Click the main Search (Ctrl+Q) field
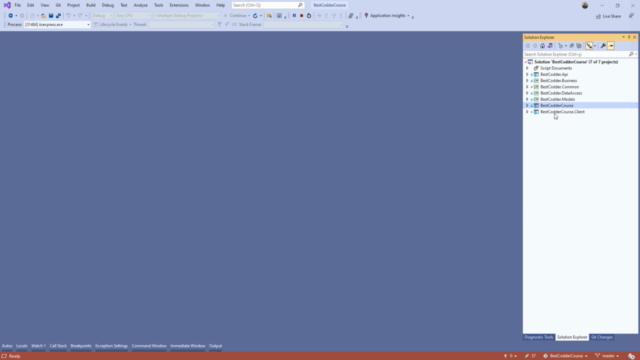Image resolution: width=640 pixels, height=360 pixels. pos(268,5)
